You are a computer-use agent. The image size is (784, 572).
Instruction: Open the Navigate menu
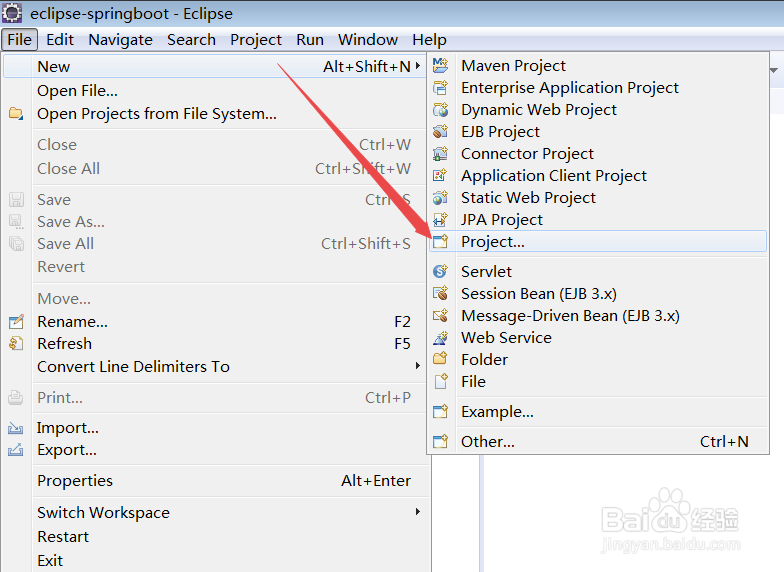click(120, 40)
